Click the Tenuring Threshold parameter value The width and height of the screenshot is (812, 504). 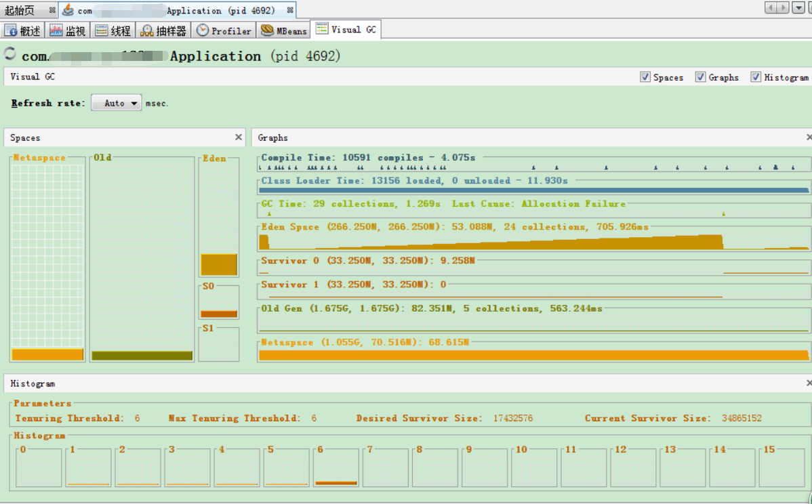pyautogui.click(x=137, y=418)
